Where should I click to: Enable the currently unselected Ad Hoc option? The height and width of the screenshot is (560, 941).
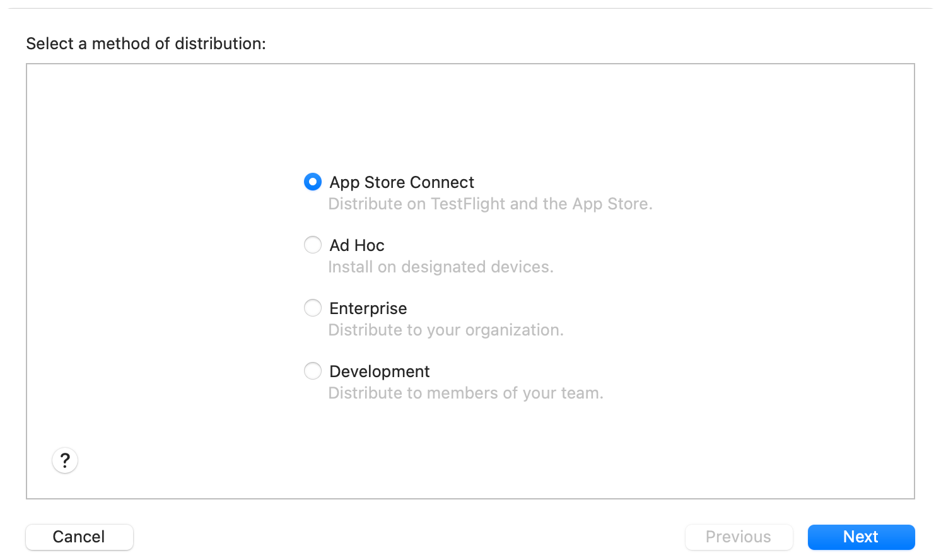click(x=313, y=245)
